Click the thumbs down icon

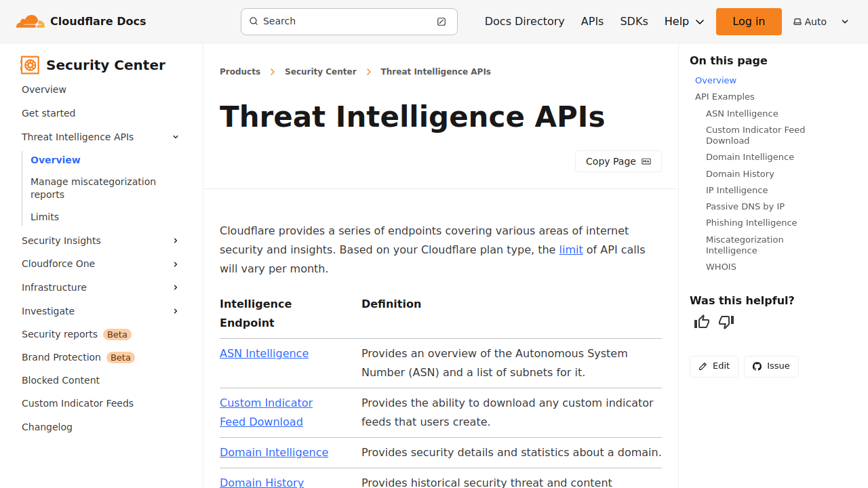coord(726,322)
